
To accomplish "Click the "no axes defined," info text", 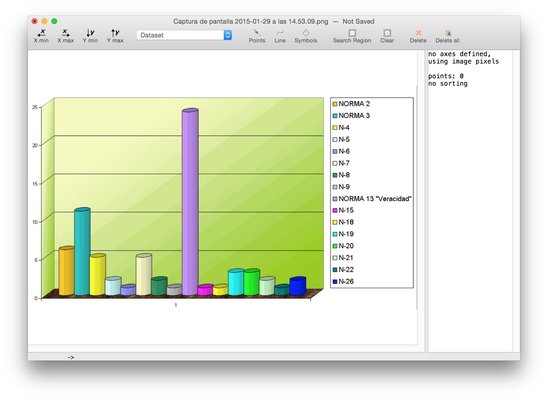I will click(460, 54).
